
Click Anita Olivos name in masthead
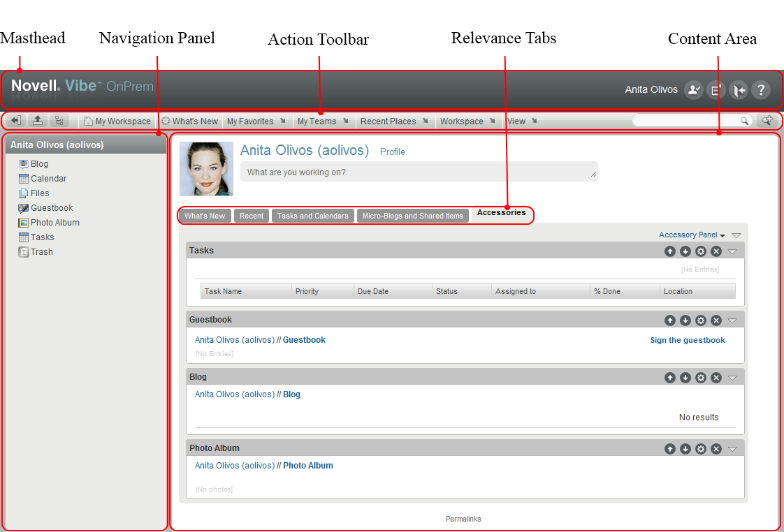(651, 90)
